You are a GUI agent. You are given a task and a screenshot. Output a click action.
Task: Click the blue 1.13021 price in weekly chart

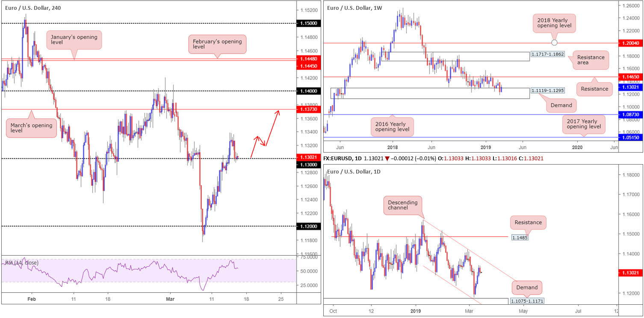tap(631, 86)
